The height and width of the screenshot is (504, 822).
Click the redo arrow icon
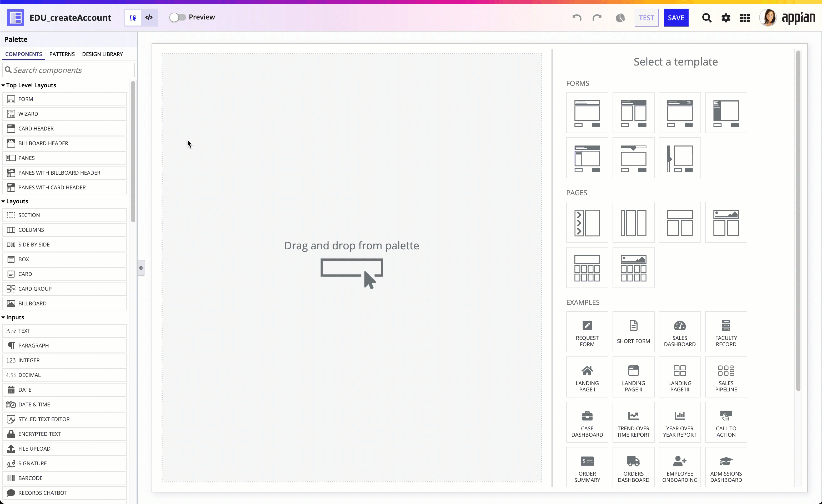tap(597, 18)
